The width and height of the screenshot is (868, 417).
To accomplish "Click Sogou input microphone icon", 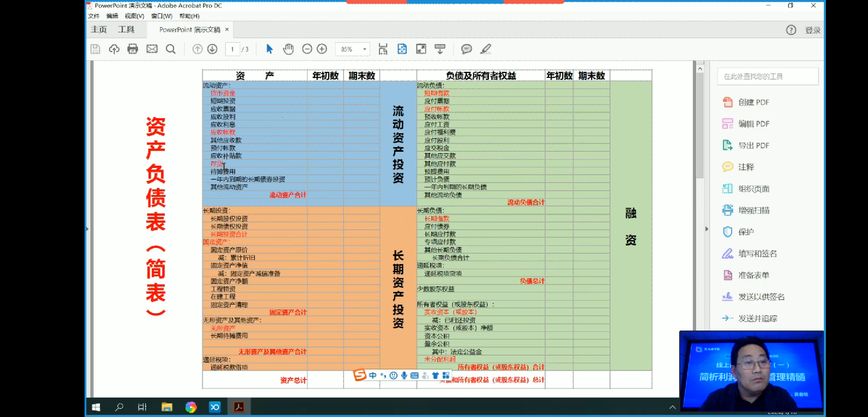I will 404,375.
